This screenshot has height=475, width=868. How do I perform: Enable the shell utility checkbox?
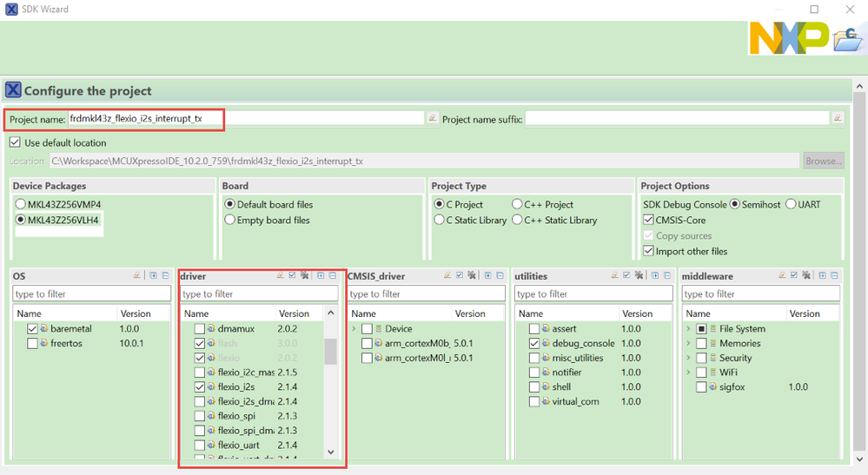coord(533,387)
